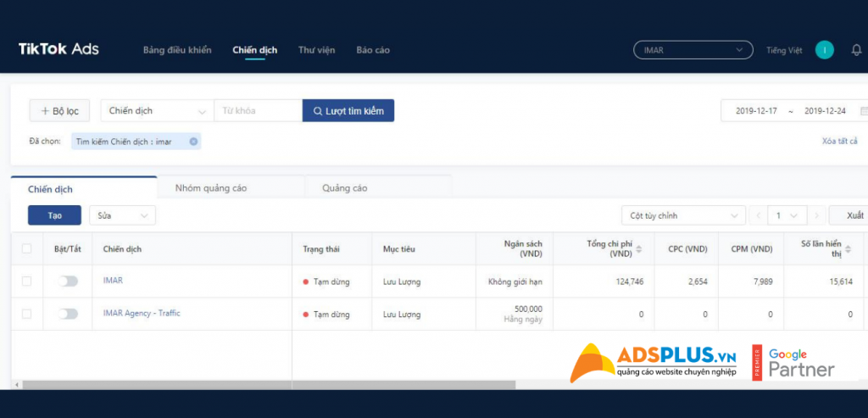The width and height of the screenshot is (868, 418).
Task: Open the Thư viện menu
Action: (317, 50)
